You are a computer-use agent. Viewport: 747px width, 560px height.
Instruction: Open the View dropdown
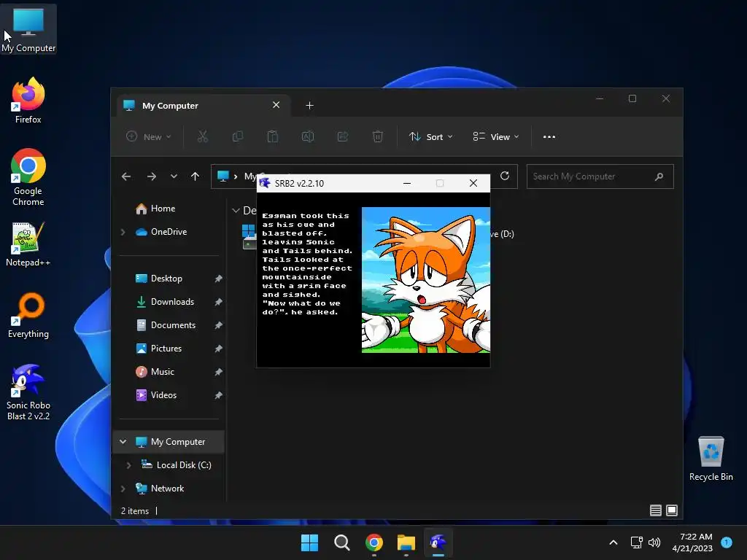tap(496, 136)
